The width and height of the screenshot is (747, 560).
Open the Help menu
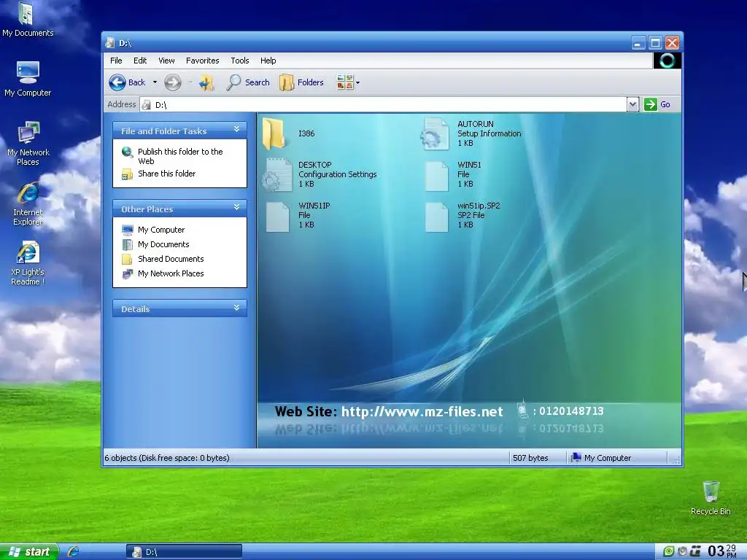pos(268,61)
